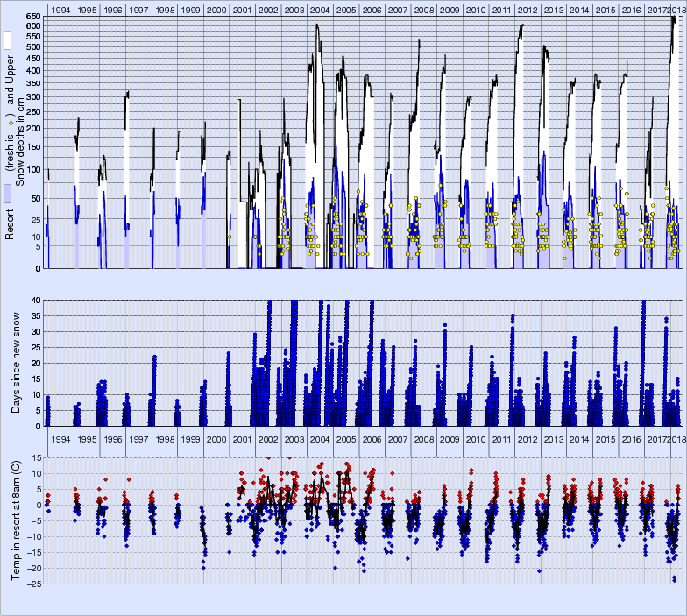Click the 40 tick on the days axis
The height and width of the screenshot is (616, 687).
tap(36, 301)
